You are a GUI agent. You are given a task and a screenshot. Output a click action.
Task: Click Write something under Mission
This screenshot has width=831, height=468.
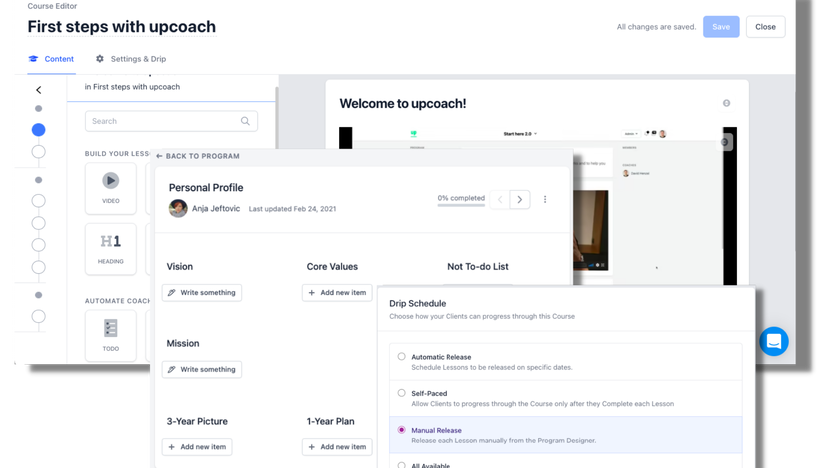[x=202, y=369]
